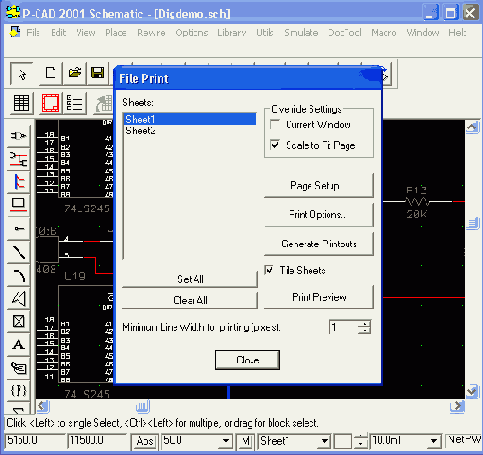Image resolution: width=483 pixels, height=455 pixels.
Task: Select Sheet2 in the Sheets list
Action: [x=140, y=131]
